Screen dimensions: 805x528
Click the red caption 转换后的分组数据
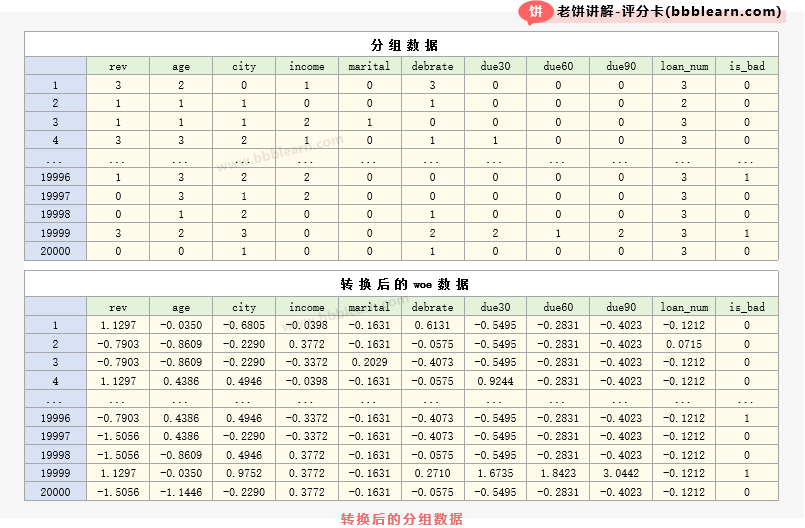(402, 519)
